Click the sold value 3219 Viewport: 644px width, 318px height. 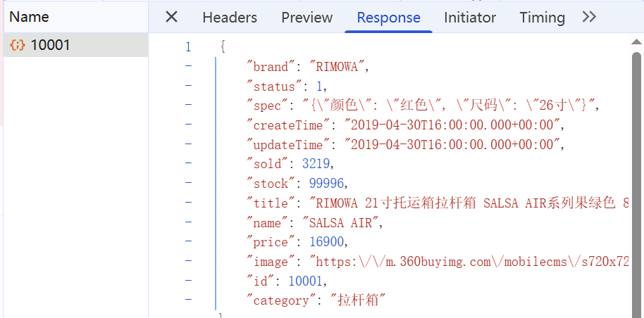pyautogui.click(x=316, y=164)
